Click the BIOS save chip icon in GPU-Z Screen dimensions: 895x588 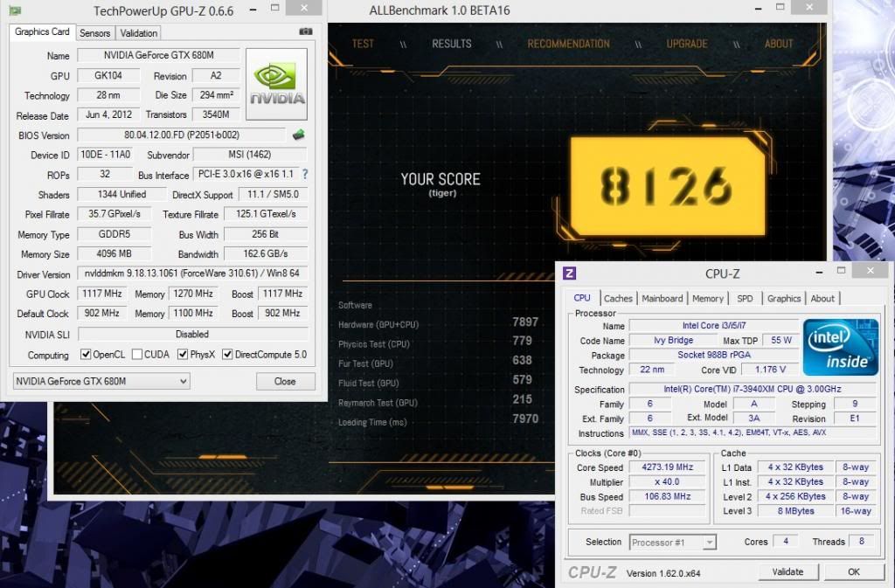coord(298,135)
